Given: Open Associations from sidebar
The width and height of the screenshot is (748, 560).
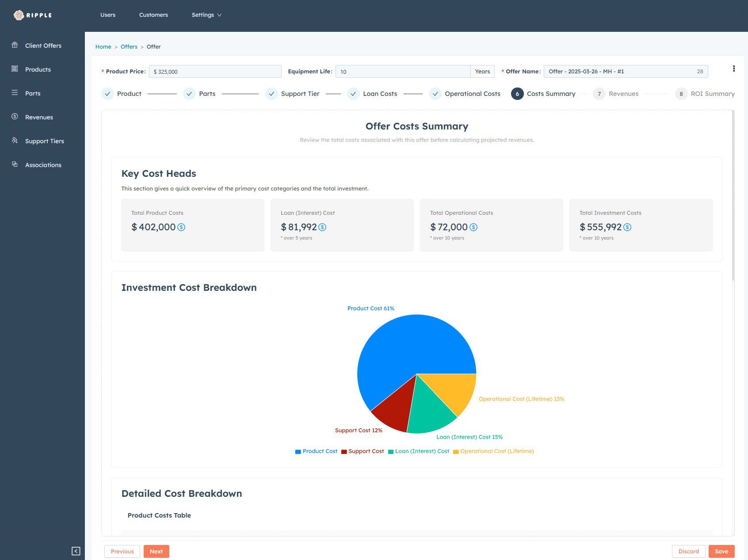Looking at the screenshot, I should pyautogui.click(x=43, y=165).
